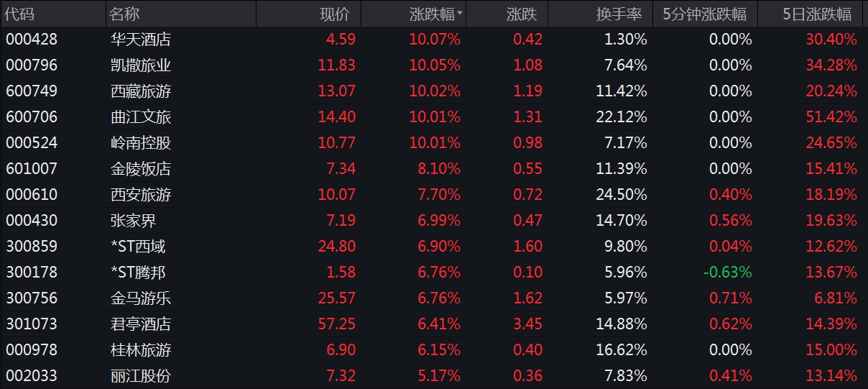
Task: Click turnover rate 16.62% for 桂林旅游
Action: point(622,350)
